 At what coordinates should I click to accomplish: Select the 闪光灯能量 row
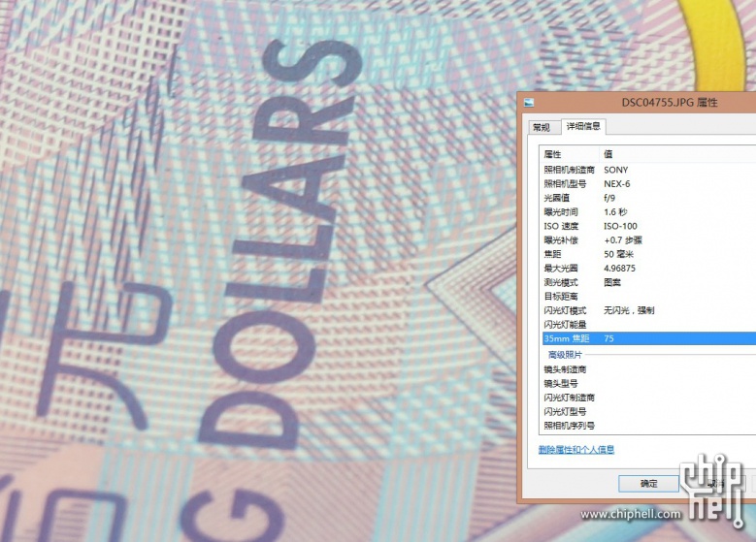(649, 324)
